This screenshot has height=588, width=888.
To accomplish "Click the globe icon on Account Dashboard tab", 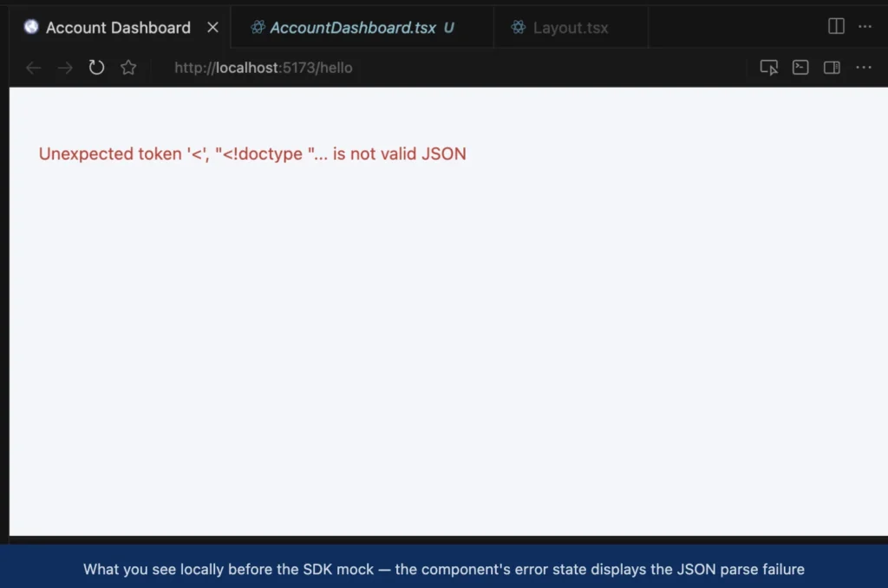I will (x=31, y=27).
